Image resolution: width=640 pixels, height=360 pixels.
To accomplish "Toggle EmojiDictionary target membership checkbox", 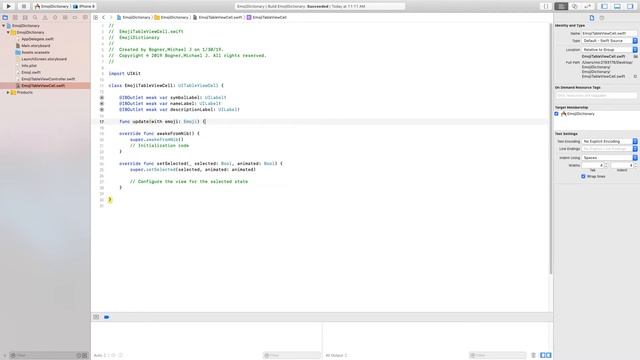I will tap(556, 114).
